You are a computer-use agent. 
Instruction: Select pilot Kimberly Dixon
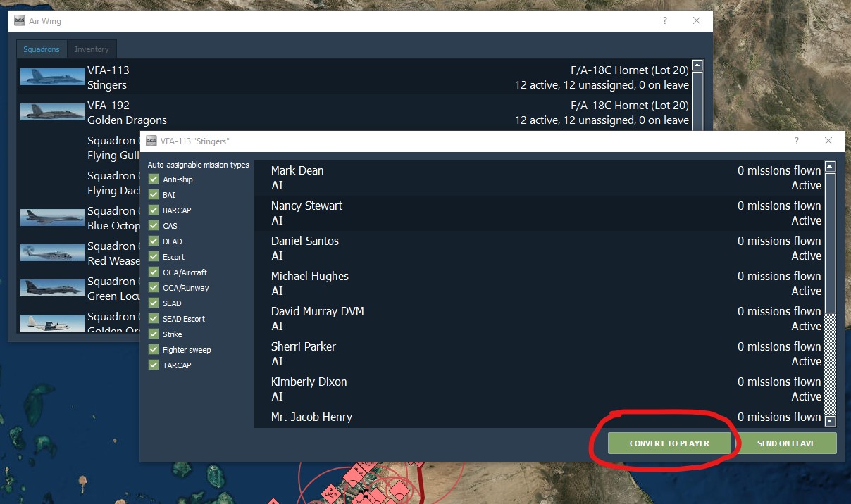click(x=538, y=389)
